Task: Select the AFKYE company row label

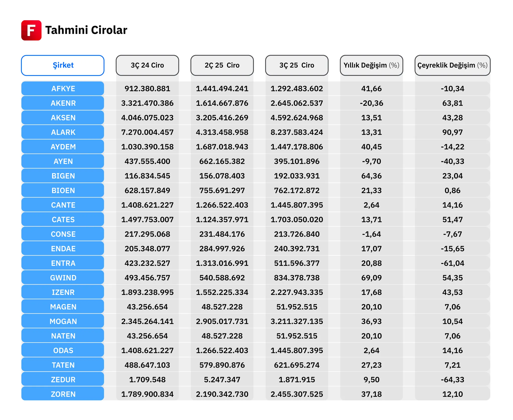Action: tap(63, 89)
